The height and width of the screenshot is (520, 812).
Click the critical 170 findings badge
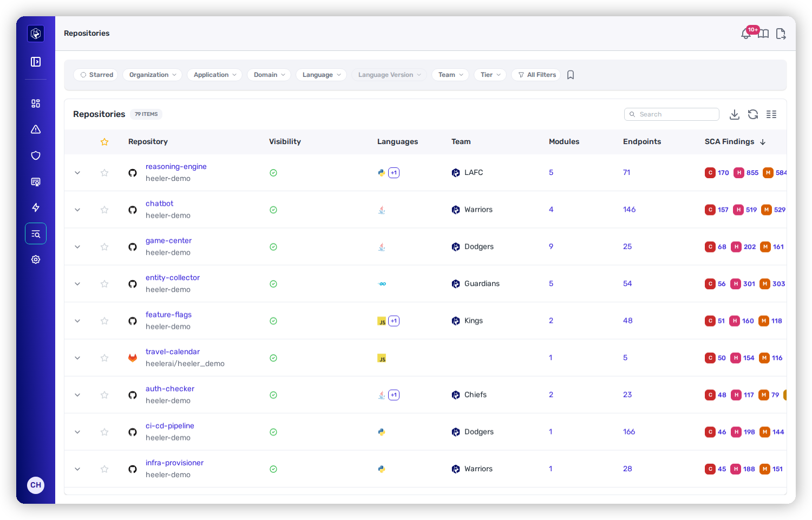point(717,173)
